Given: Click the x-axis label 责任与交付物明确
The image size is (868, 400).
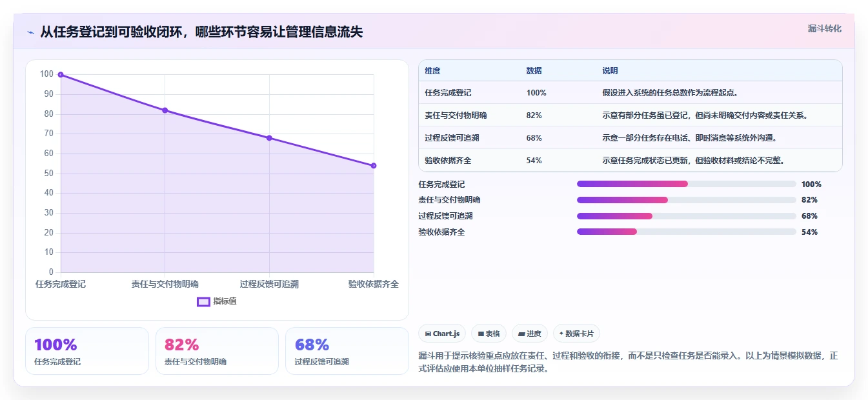Looking at the screenshot, I should click(x=165, y=284).
